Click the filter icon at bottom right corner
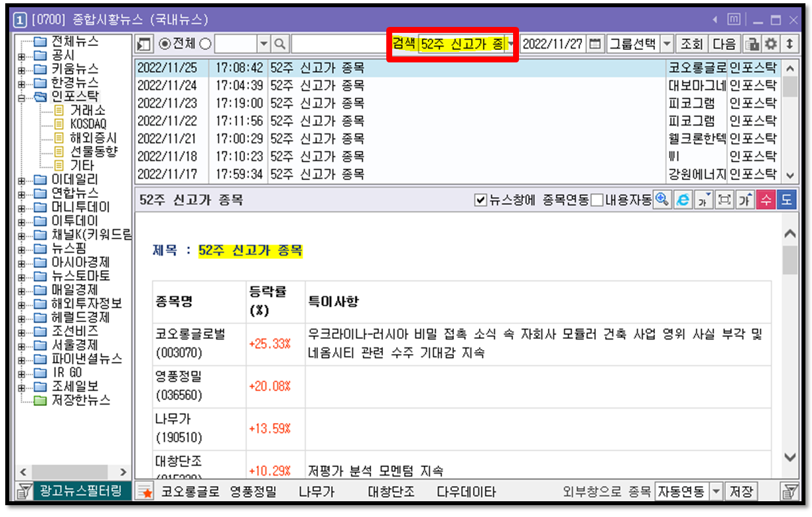The image size is (812, 517). coord(789,492)
